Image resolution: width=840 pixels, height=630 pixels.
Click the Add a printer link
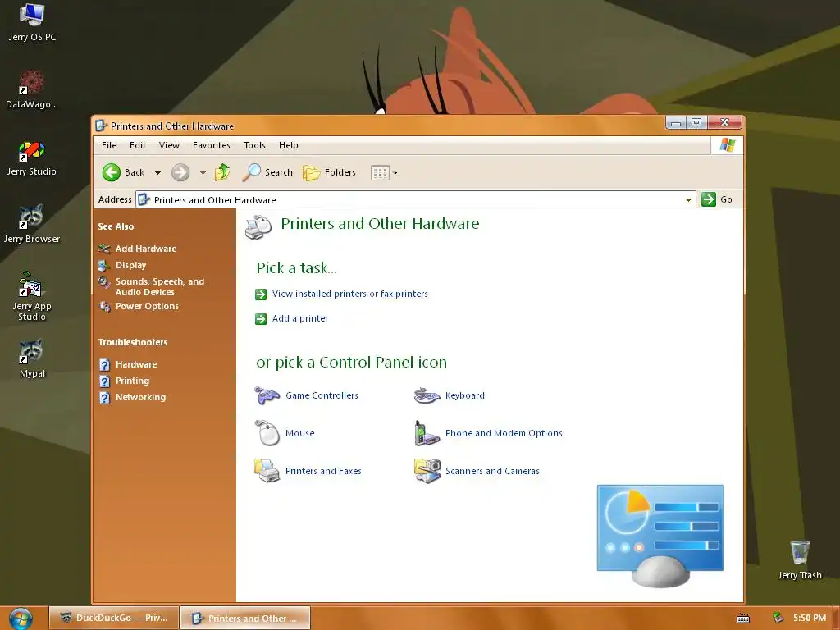[x=300, y=319]
